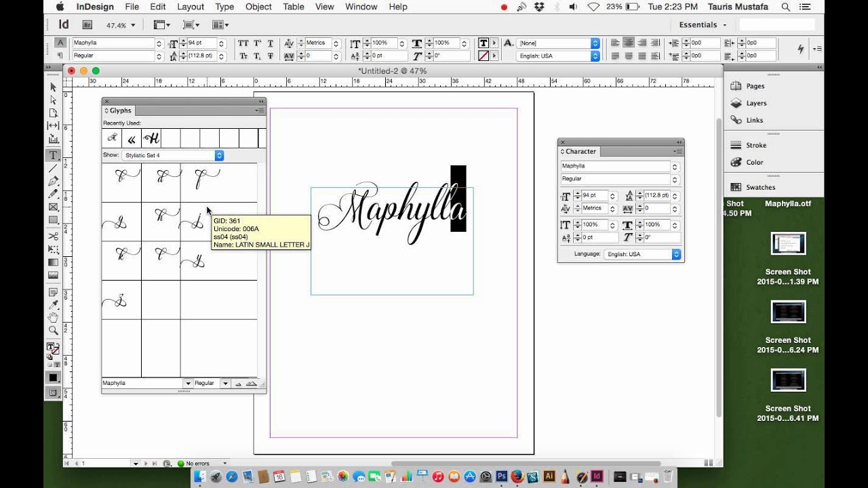This screenshot has width=868, height=488.
Task: Open View Options dropdown in application bar
Action: pyautogui.click(x=161, y=25)
